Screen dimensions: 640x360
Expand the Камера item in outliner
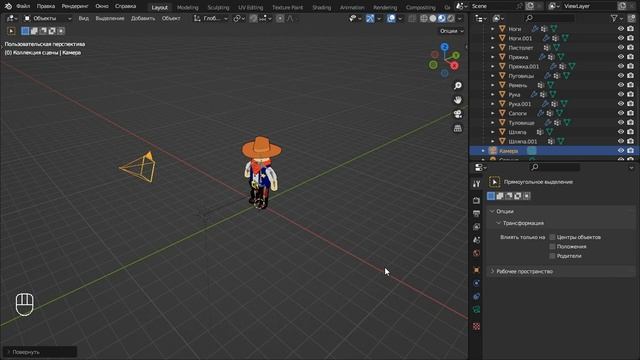pos(483,151)
